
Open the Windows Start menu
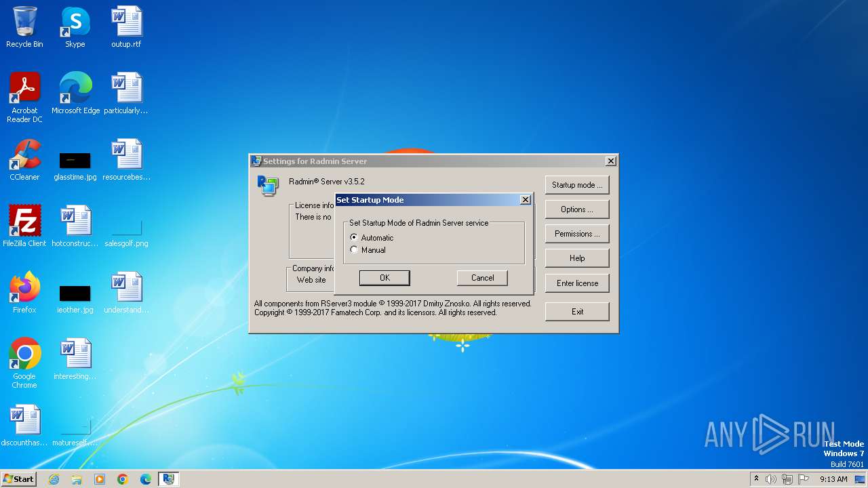(19, 479)
